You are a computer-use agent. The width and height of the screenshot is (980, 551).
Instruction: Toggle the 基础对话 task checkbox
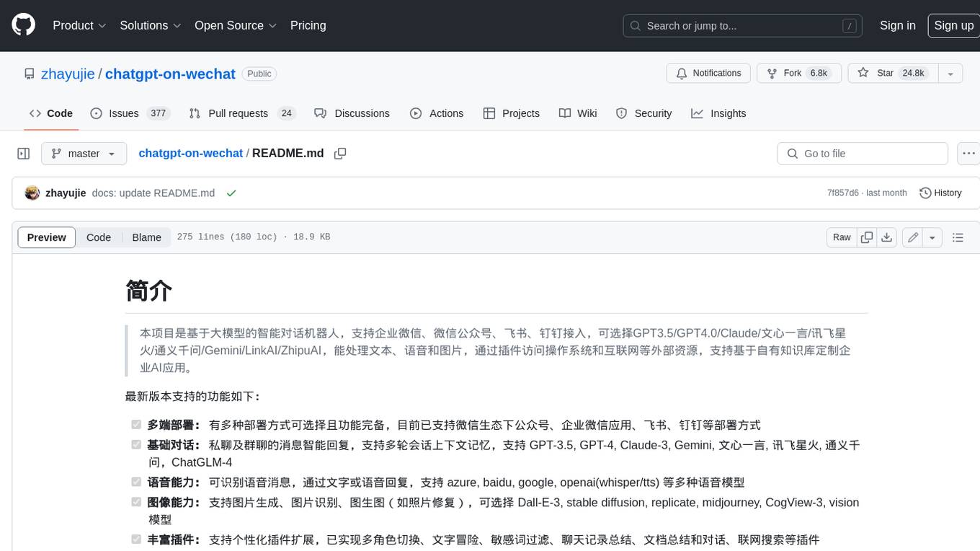click(135, 445)
